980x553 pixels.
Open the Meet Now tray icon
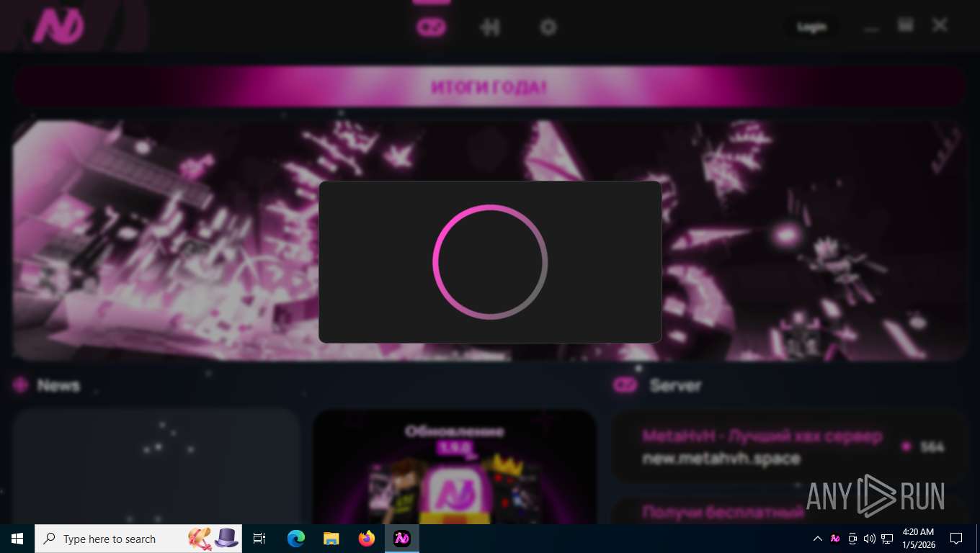(x=852, y=539)
